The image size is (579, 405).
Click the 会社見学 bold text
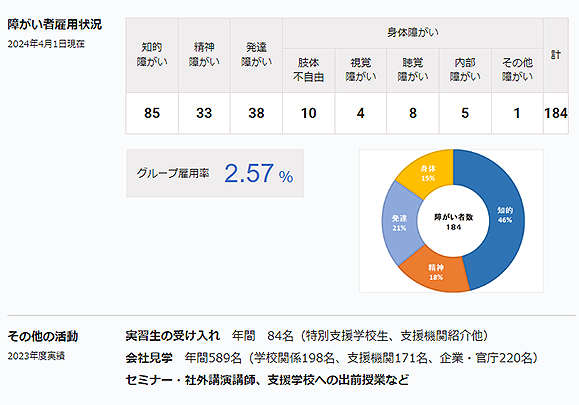[149, 358]
